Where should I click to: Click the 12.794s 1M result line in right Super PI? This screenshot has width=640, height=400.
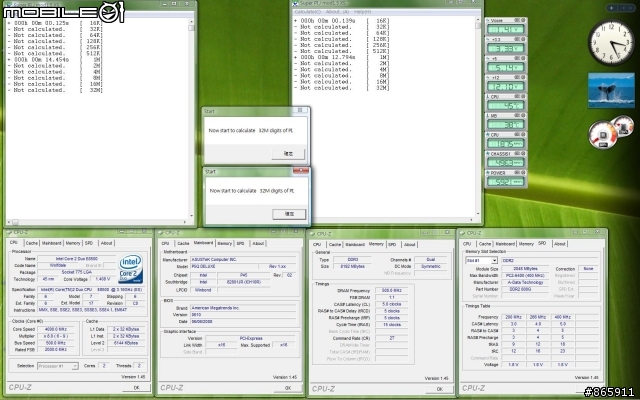click(342, 58)
